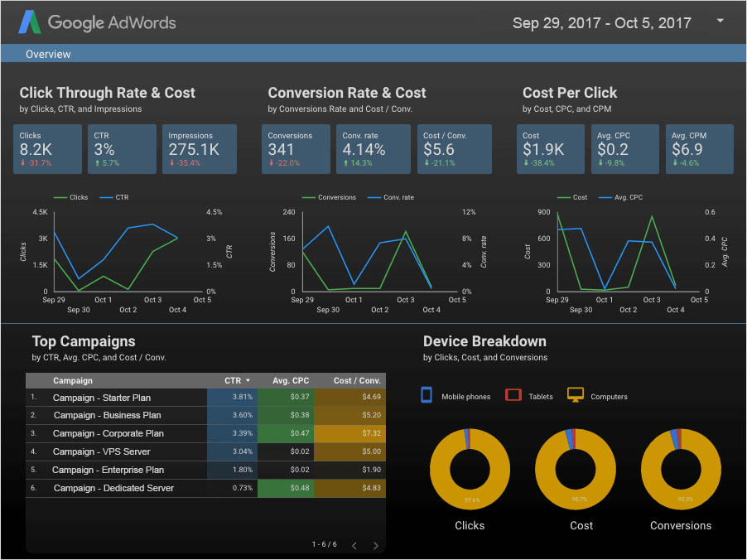This screenshot has height=560, width=747.
Task: Select the Avg. CPM $6.9 scorecard
Action: point(699,148)
